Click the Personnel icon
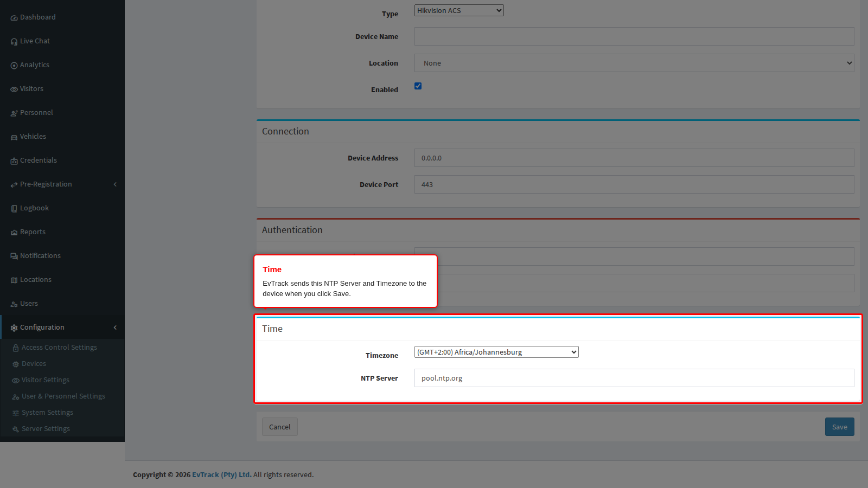Image resolution: width=868 pixels, height=488 pixels. coord(14,113)
